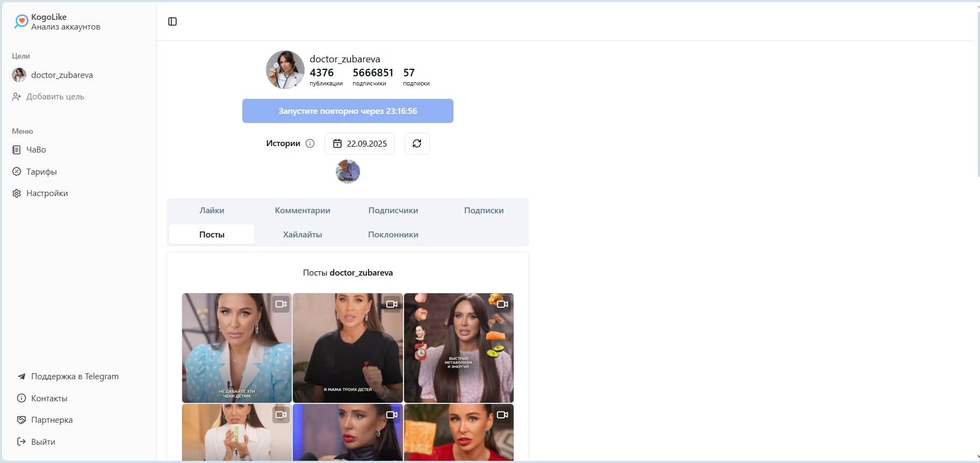Open the ЧаВо page
The height and width of the screenshot is (463, 980).
[x=29, y=150]
